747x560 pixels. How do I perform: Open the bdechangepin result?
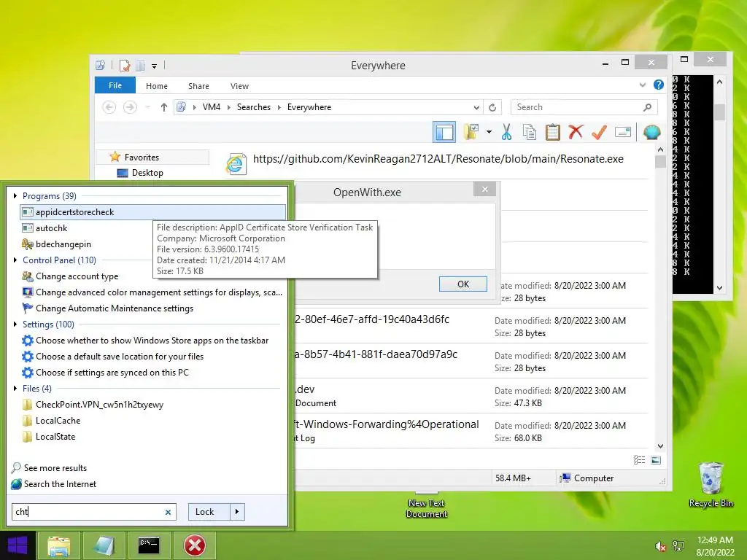(x=63, y=245)
